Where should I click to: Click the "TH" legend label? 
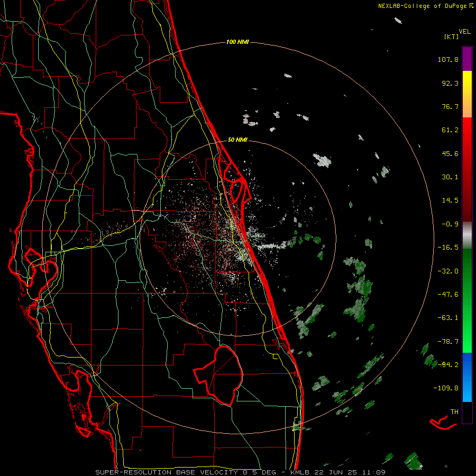tap(454, 412)
